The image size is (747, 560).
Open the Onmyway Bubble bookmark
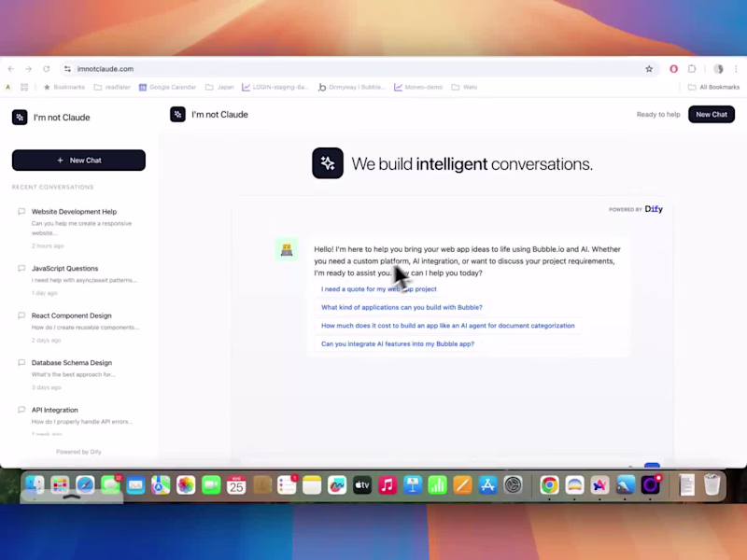pyautogui.click(x=352, y=87)
